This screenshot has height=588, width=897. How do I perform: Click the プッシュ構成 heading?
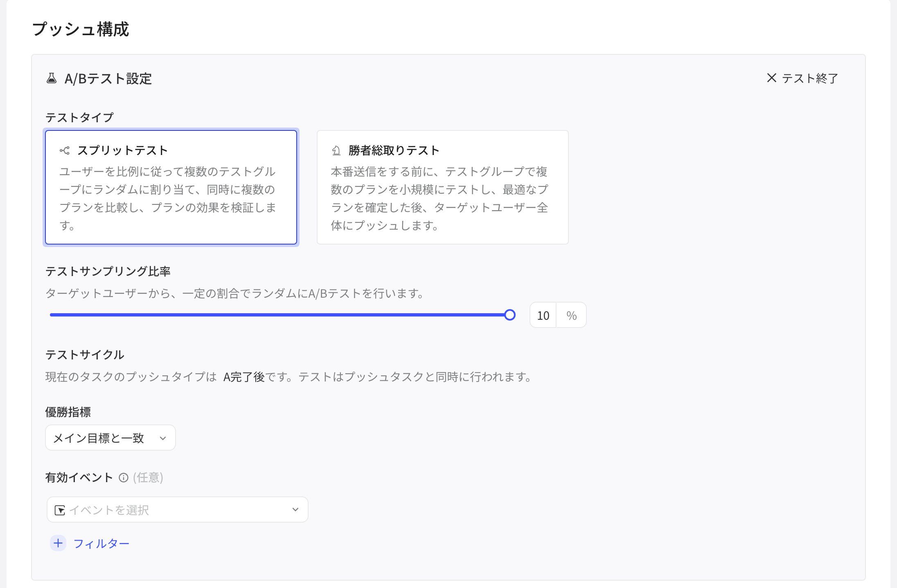pyautogui.click(x=81, y=29)
